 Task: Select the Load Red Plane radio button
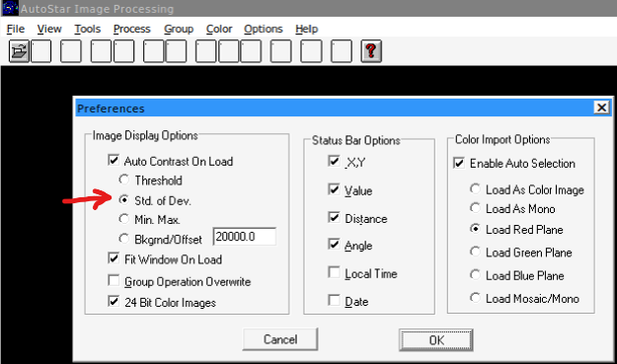(x=476, y=229)
